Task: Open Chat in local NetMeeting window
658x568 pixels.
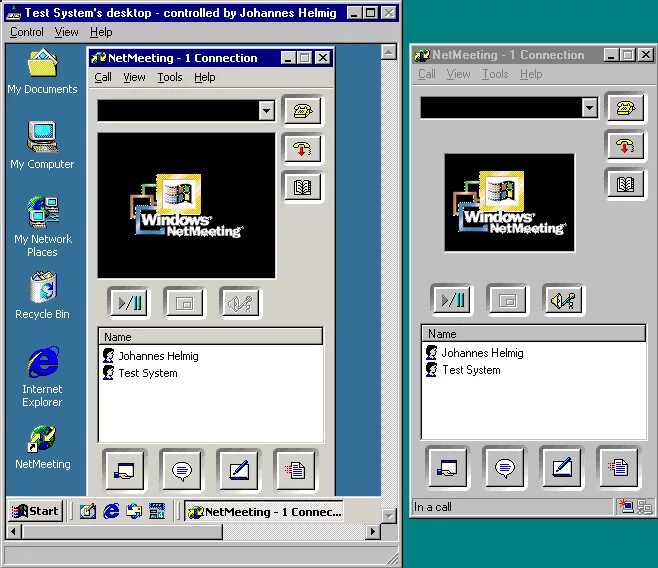Action: tap(504, 467)
